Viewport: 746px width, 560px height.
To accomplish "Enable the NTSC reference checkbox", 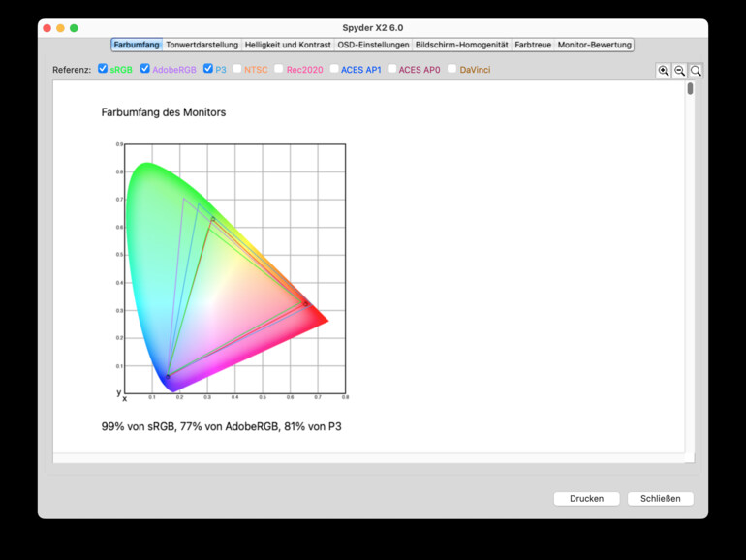I will 237,69.
